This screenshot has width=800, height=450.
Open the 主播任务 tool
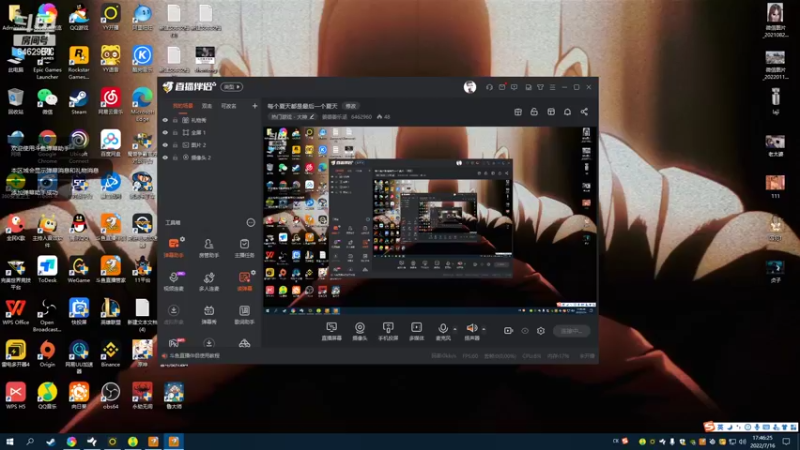(244, 247)
